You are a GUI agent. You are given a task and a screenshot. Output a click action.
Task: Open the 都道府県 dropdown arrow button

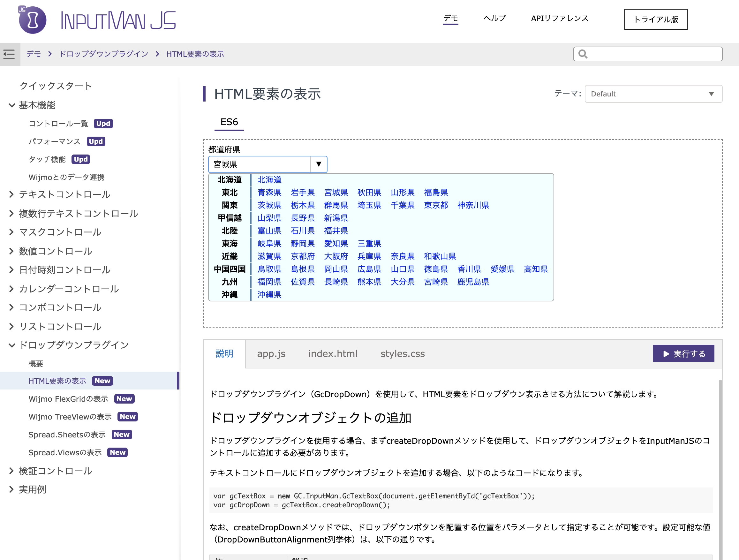pyautogui.click(x=319, y=164)
